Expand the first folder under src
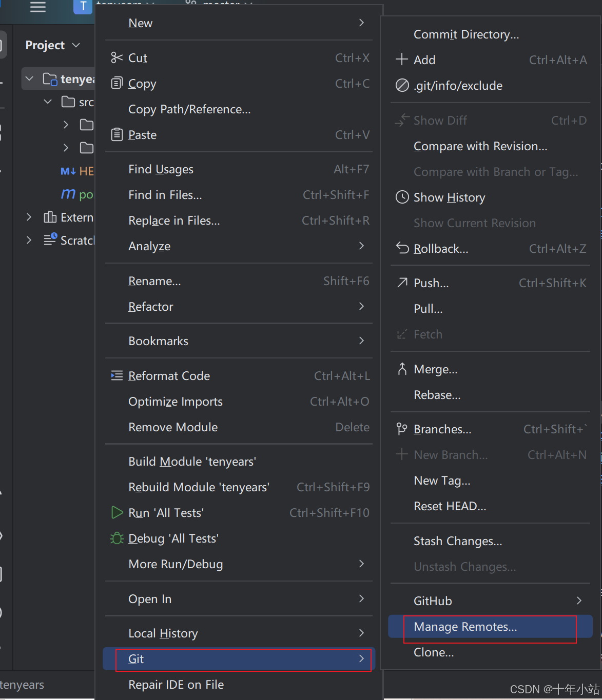The height and width of the screenshot is (700, 602). 66,125
